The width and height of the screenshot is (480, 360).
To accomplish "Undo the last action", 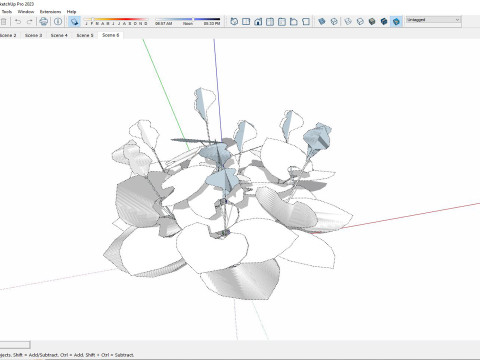I will 18,22.
